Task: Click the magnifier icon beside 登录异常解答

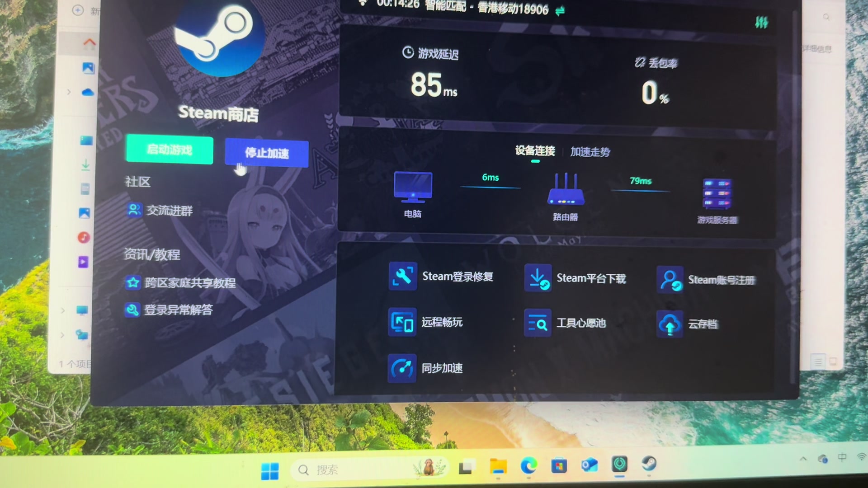Action: coord(132,310)
